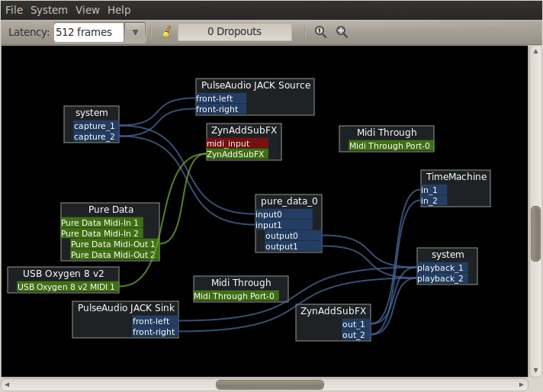Click the PulseAudio JACK Source module title
Screen dimensions: 543x392
click(255, 85)
